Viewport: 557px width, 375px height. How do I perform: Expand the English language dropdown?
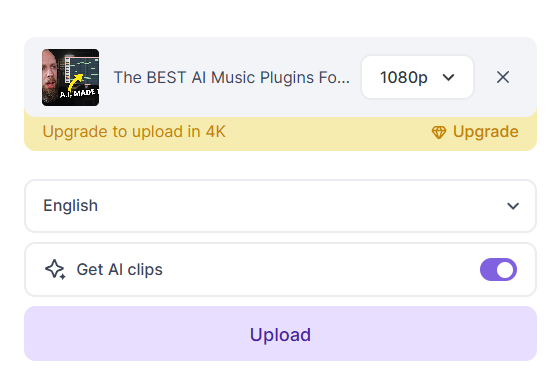(x=280, y=206)
